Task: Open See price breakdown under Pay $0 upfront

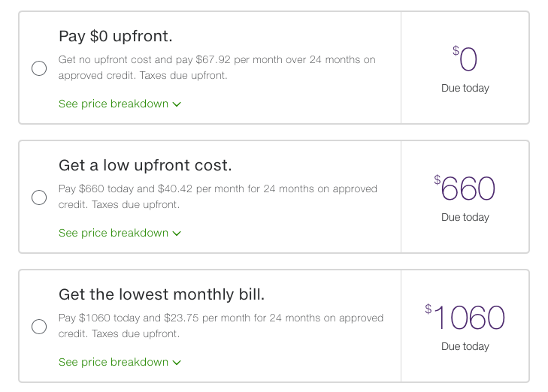Action: [x=114, y=104]
